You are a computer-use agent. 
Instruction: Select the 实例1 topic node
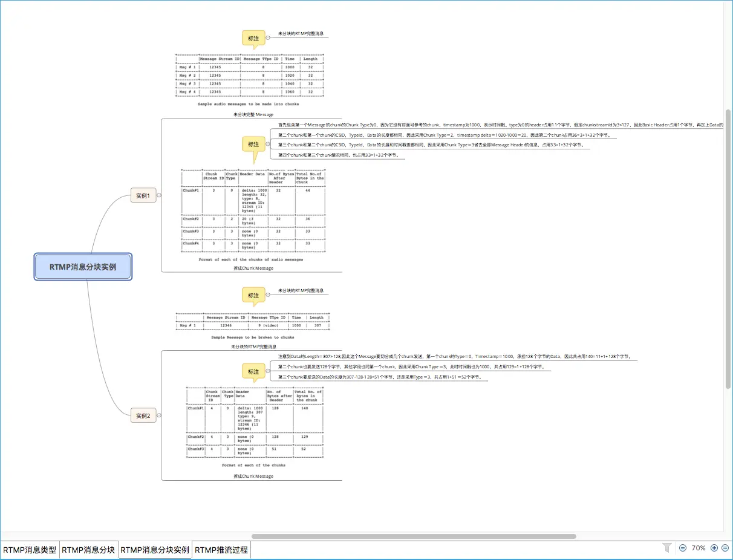[x=143, y=195]
